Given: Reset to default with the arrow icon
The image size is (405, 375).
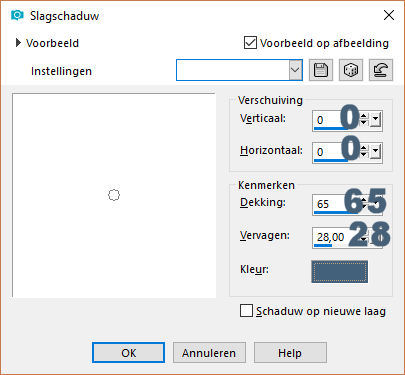Looking at the screenshot, I should 381,70.
